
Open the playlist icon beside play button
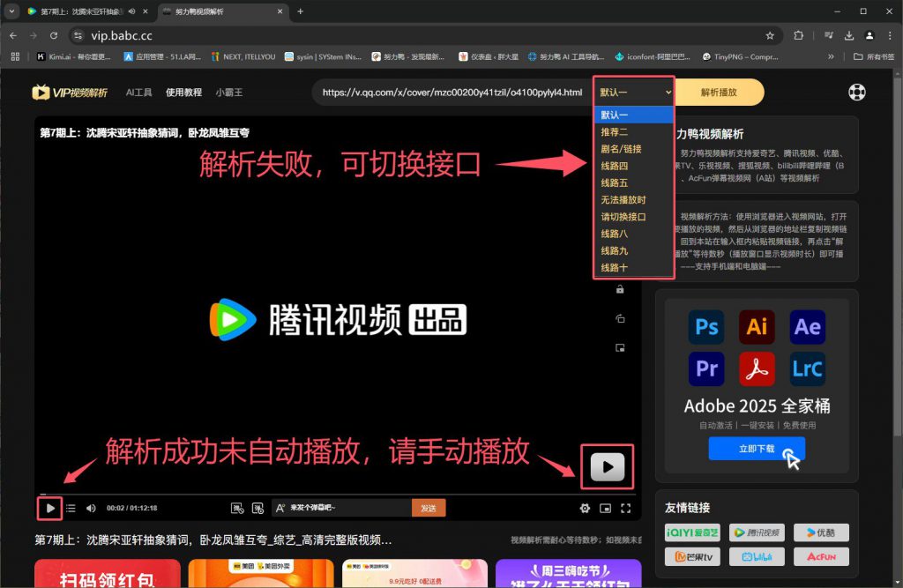[71, 508]
